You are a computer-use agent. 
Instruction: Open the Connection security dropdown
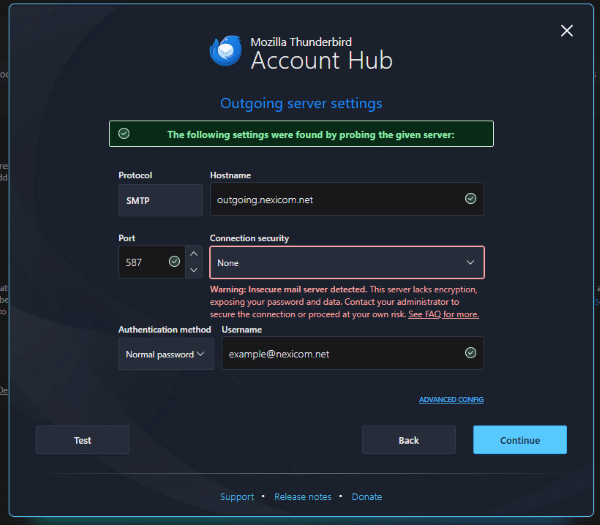347,262
